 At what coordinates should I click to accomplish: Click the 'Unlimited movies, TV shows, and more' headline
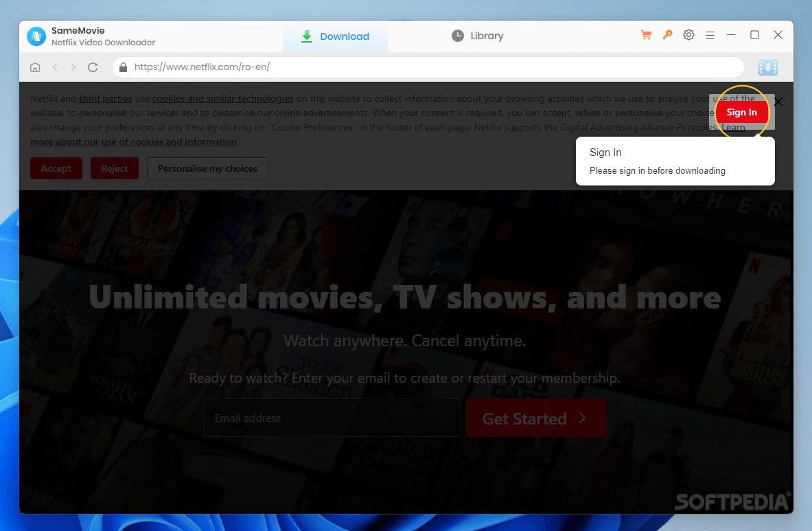point(405,298)
